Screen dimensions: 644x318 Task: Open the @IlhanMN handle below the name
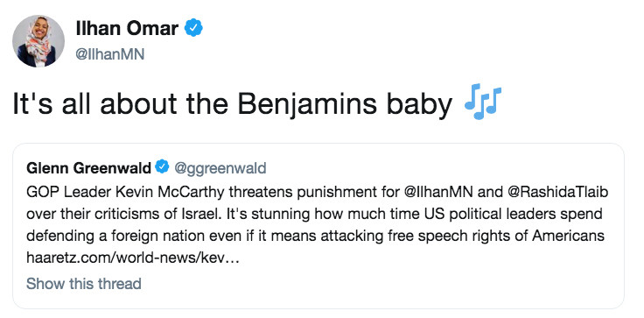110,54
